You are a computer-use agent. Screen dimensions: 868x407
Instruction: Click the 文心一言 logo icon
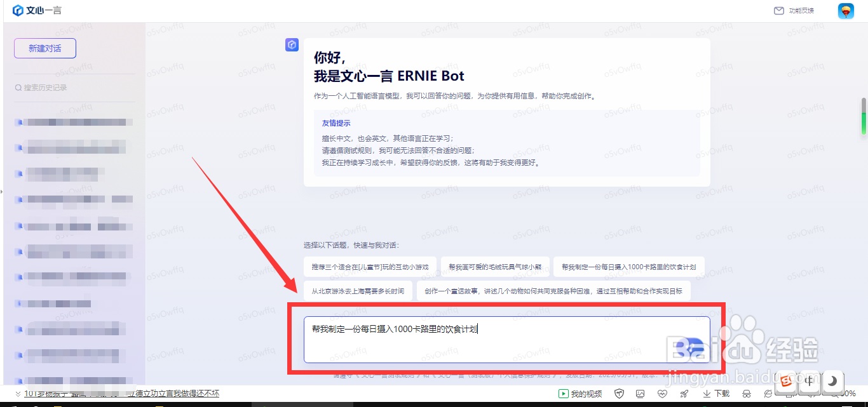pyautogui.click(x=18, y=11)
